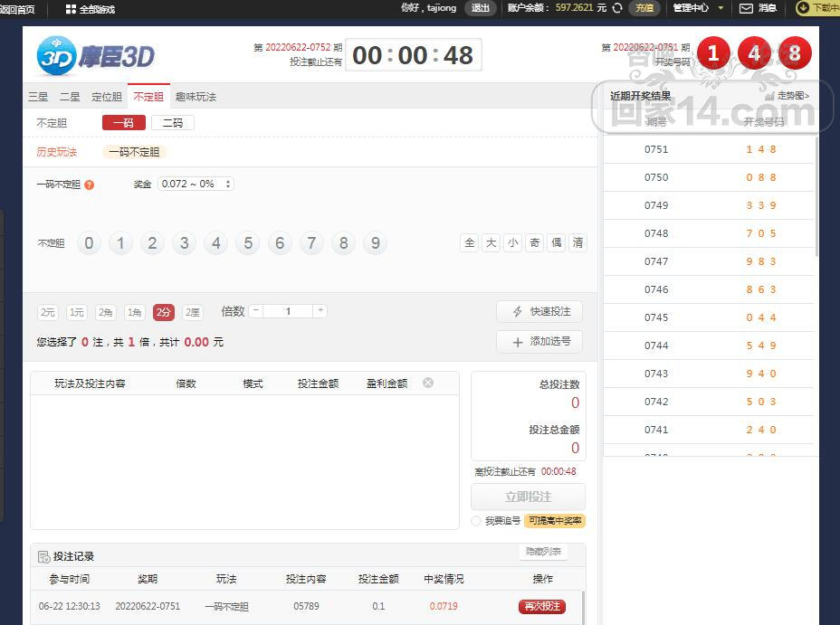Select number ball 8
840x625 pixels.
pyautogui.click(x=342, y=243)
